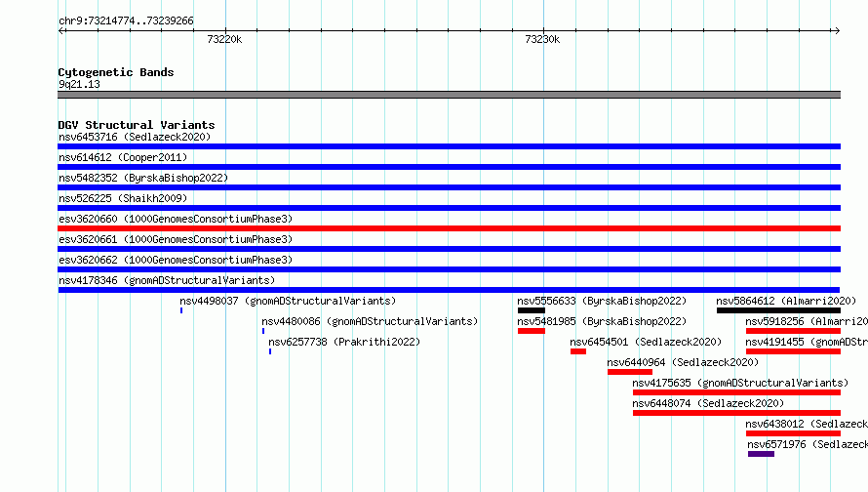Click the nsv4498037 variant label

coord(288,301)
